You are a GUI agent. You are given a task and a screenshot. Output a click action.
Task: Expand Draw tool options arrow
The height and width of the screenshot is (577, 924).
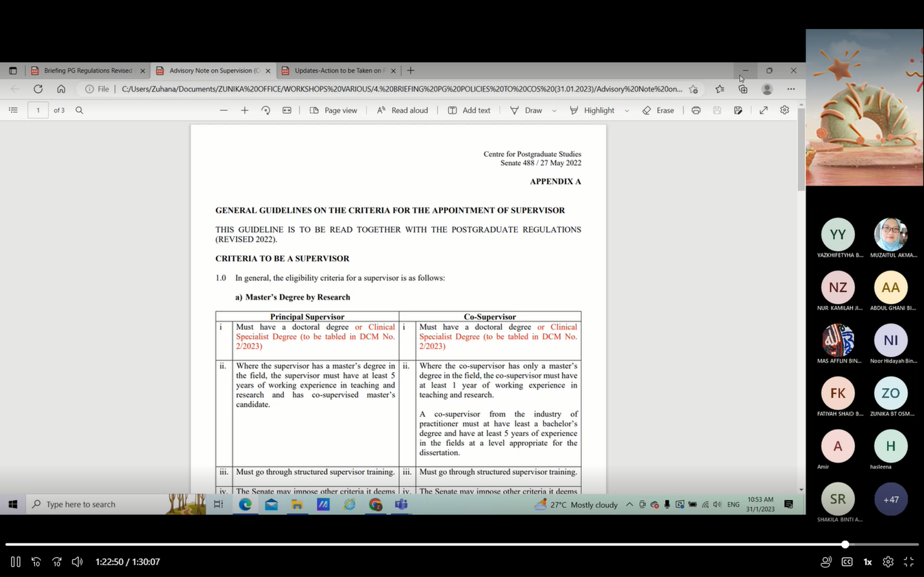[x=554, y=110]
